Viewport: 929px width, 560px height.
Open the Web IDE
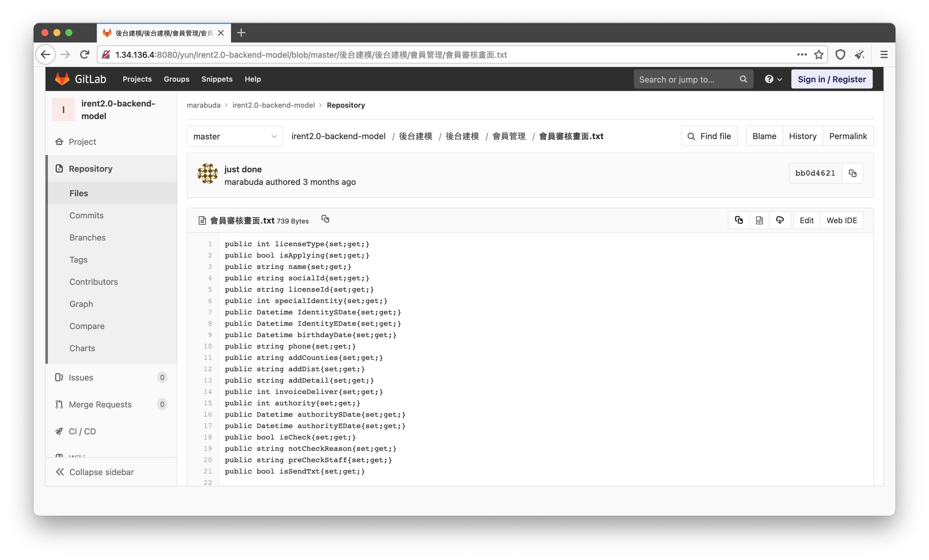[x=842, y=220]
